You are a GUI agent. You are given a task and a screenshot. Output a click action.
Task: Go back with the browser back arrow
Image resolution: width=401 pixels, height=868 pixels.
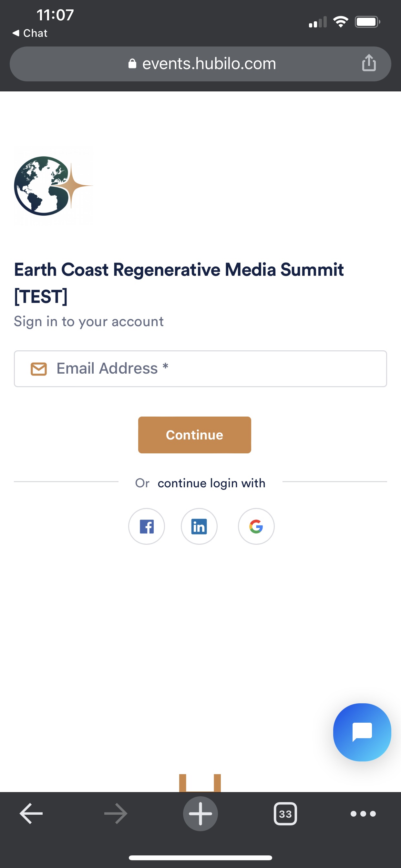coord(31,813)
